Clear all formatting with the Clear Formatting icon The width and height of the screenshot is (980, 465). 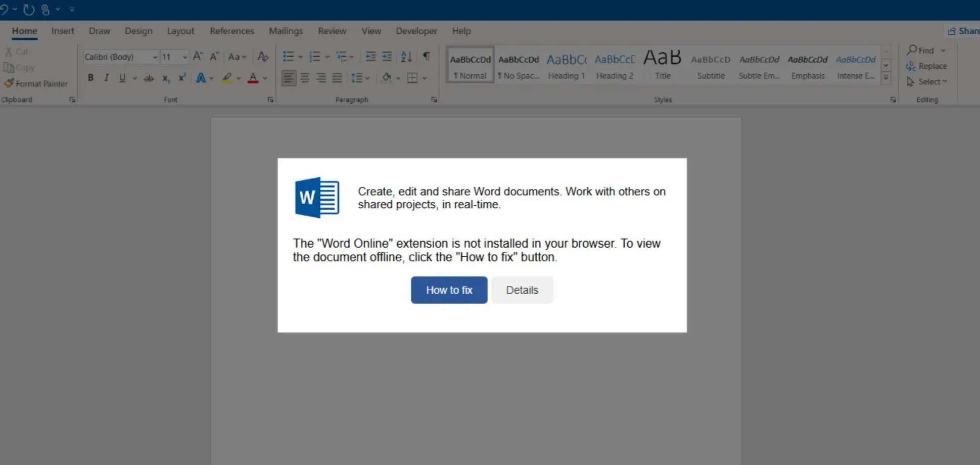pos(262,57)
